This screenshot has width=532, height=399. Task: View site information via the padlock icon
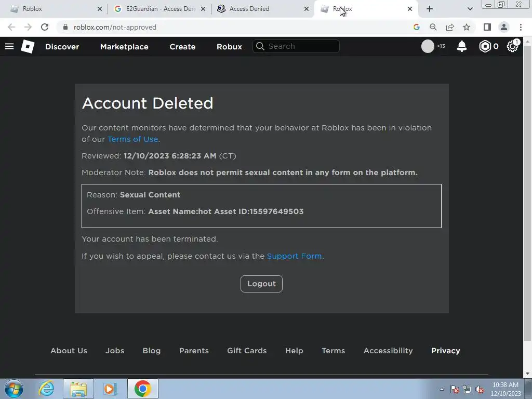point(65,27)
